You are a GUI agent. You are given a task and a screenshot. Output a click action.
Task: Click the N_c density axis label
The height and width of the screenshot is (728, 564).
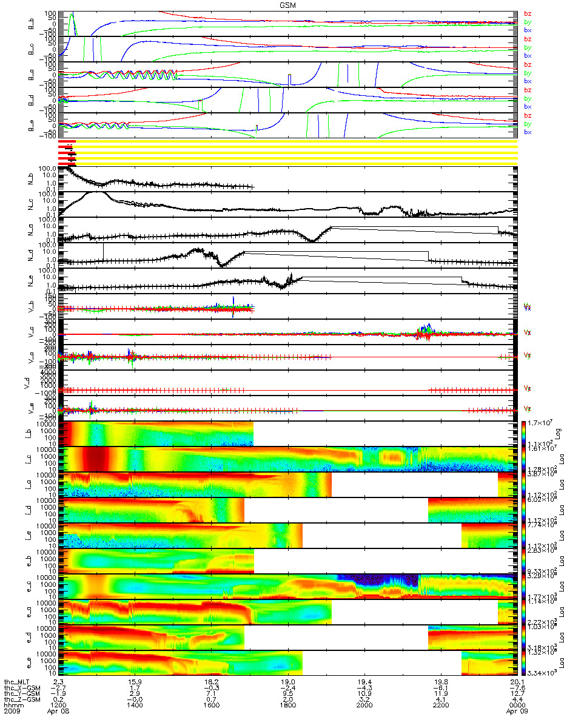[x=30, y=203]
